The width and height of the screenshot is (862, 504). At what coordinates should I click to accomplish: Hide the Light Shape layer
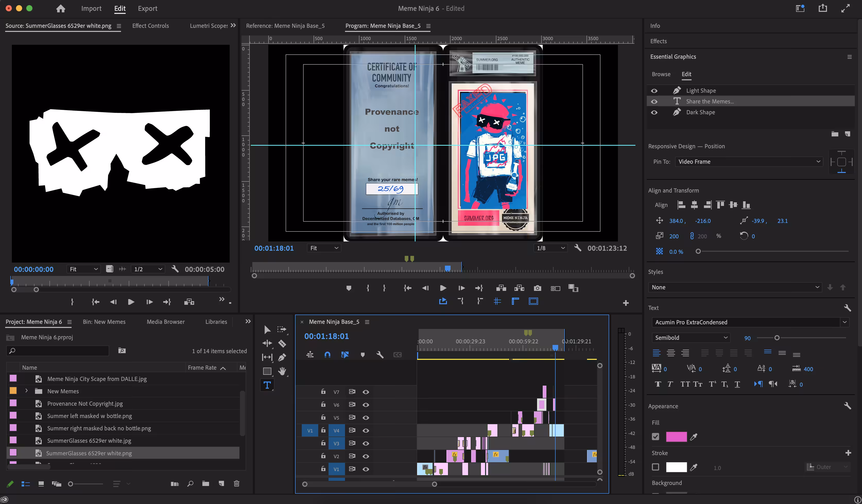click(654, 91)
